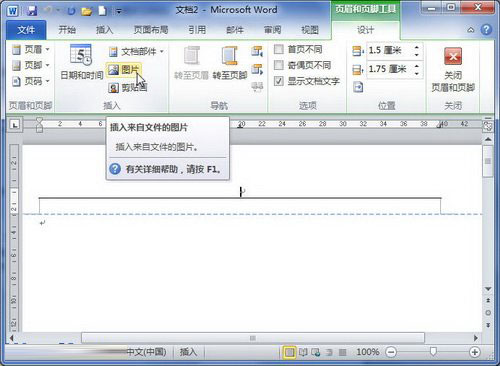Open Word help question mark icon
The image size is (500, 366).
tap(486, 30)
